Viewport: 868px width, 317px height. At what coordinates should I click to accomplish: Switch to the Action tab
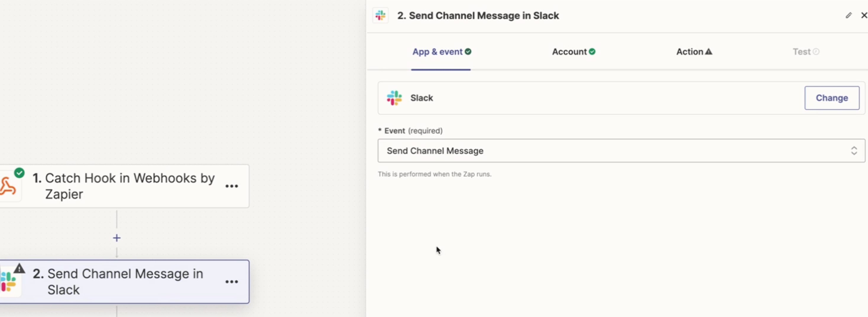[694, 52]
